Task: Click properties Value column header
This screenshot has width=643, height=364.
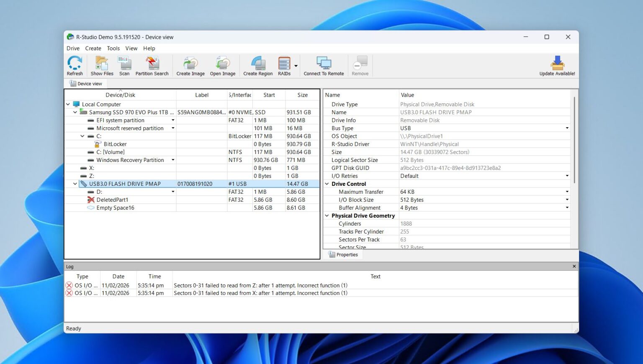Action: point(485,95)
